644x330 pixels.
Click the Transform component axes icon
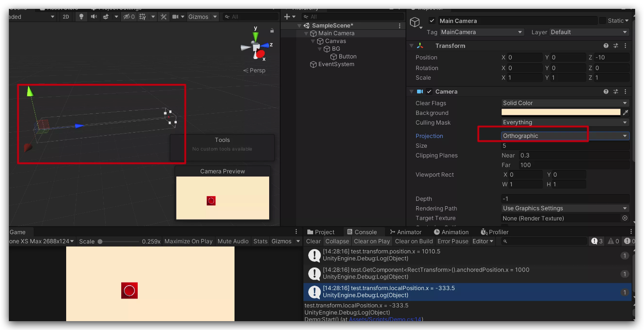point(420,46)
